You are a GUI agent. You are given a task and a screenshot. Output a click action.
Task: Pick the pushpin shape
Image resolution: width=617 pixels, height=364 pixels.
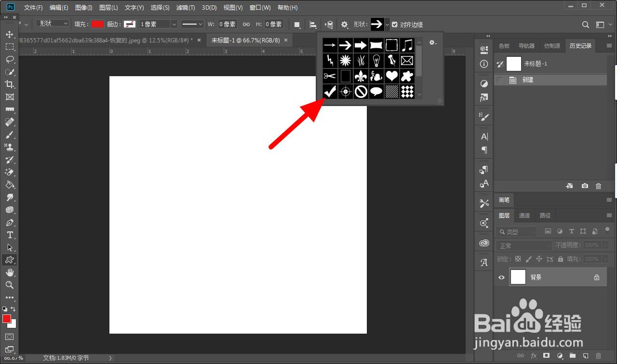pos(392,61)
